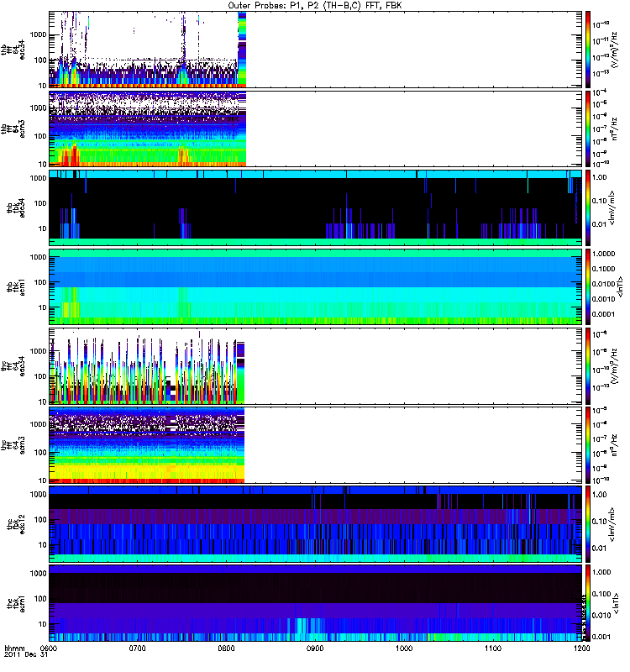The image size is (630, 672).
Task: Click the 'thb fbk edc34' y-axis title
Action: pos(16,207)
